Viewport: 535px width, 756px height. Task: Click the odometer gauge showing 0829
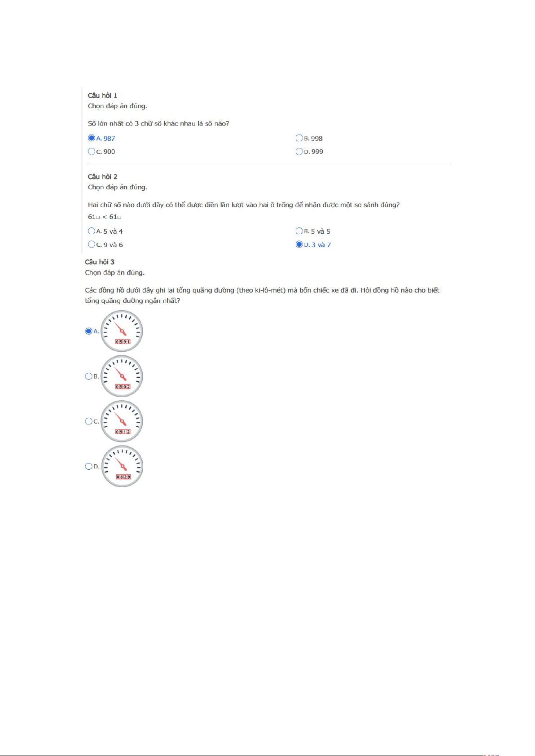tap(122, 467)
